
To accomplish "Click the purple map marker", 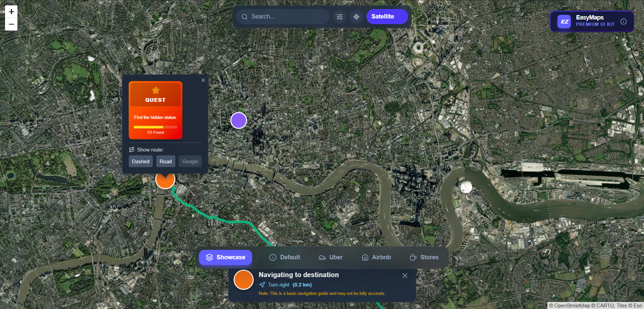I will [x=239, y=120].
